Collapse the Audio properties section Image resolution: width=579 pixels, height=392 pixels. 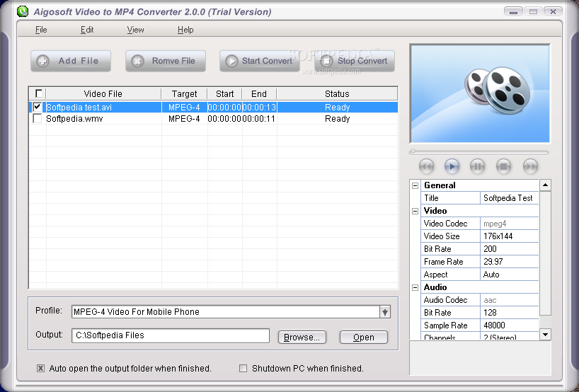(415, 287)
